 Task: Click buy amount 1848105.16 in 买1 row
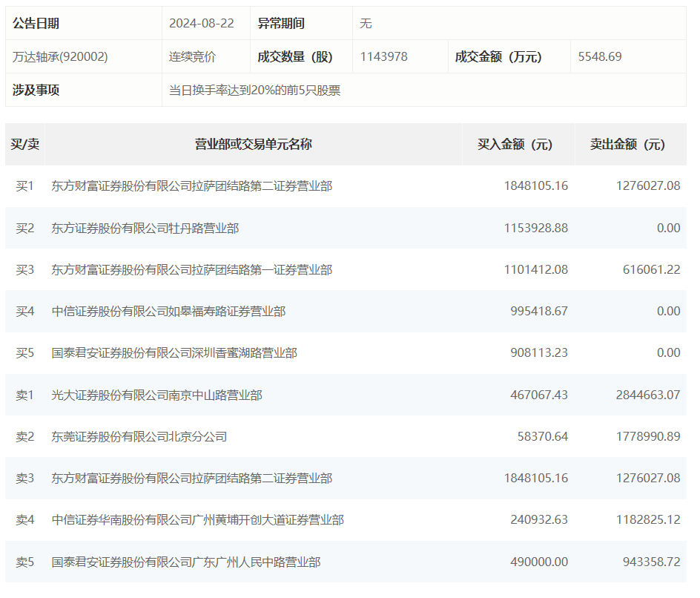pos(535,185)
